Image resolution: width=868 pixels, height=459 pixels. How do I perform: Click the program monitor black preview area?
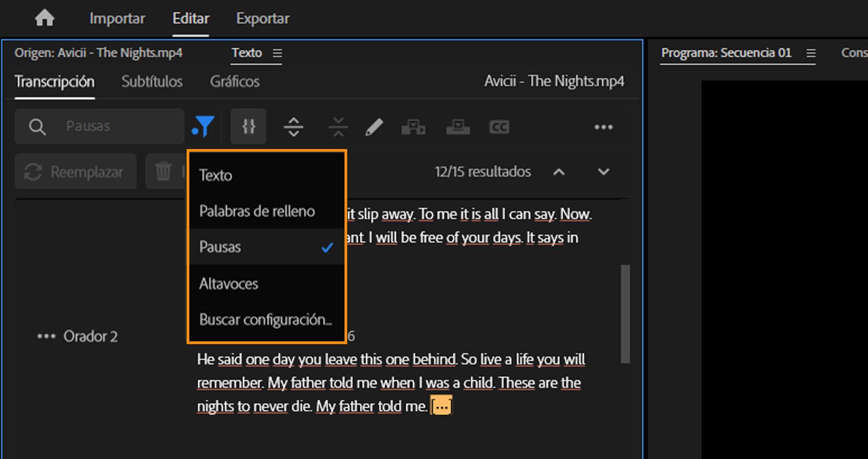click(784, 270)
